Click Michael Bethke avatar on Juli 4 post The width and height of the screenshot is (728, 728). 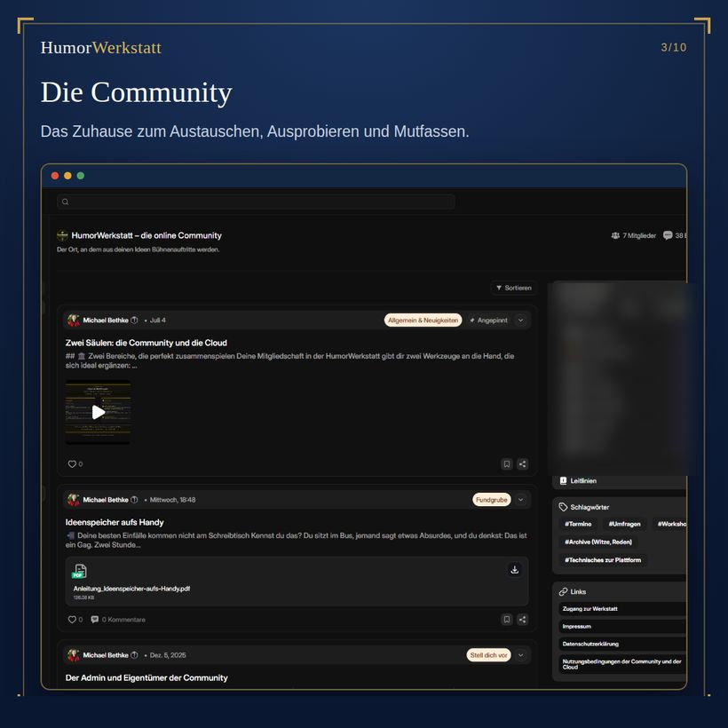[x=74, y=320]
